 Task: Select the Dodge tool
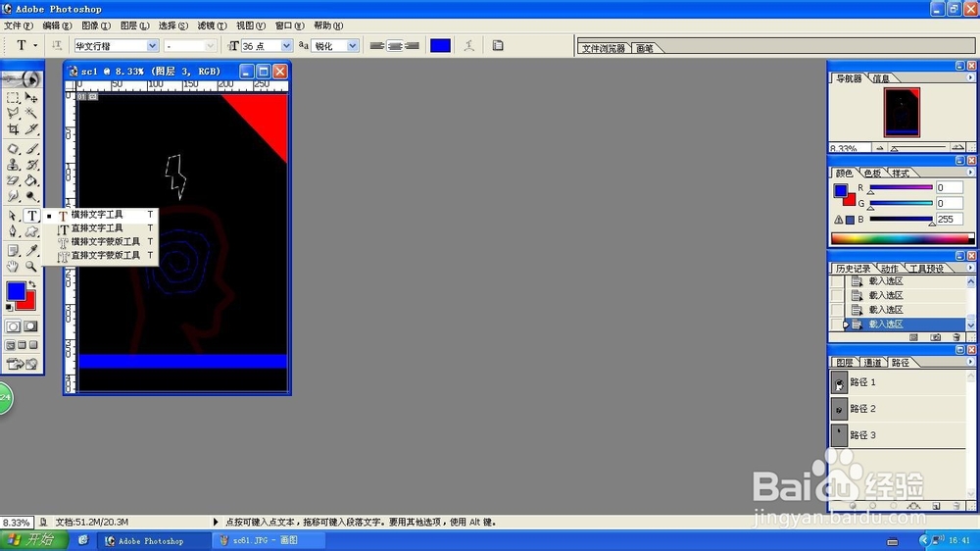pyautogui.click(x=31, y=196)
